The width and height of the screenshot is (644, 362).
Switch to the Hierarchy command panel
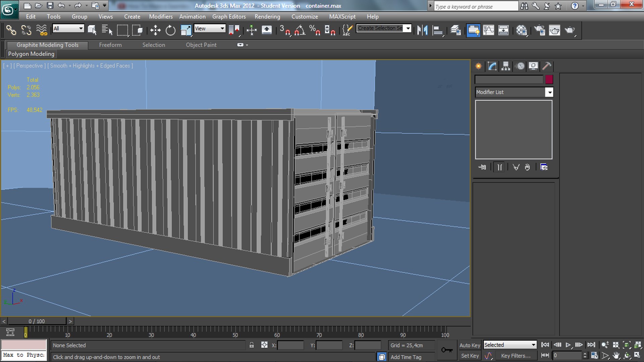coord(506,66)
